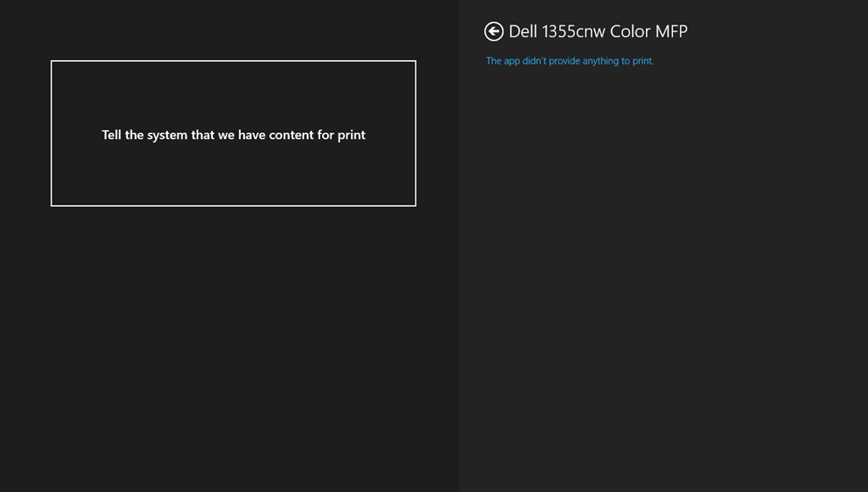Click the word 'print' in the button label
The height and width of the screenshot is (492, 868).
(352, 135)
